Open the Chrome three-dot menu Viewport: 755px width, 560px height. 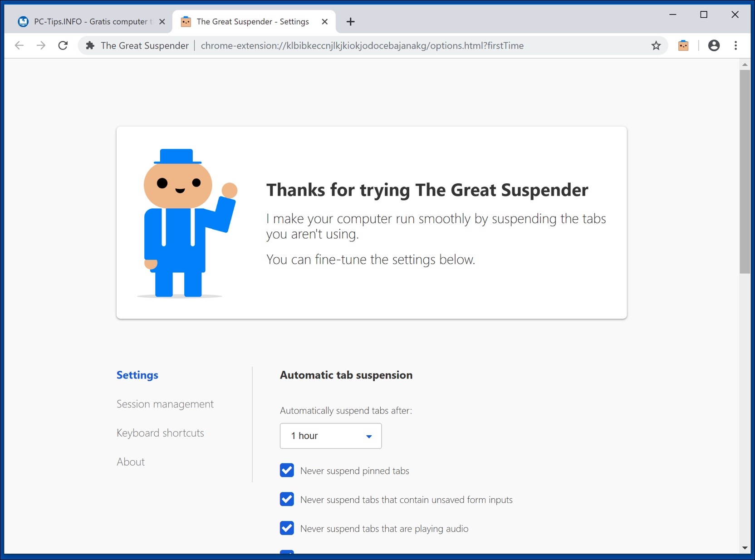point(735,45)
